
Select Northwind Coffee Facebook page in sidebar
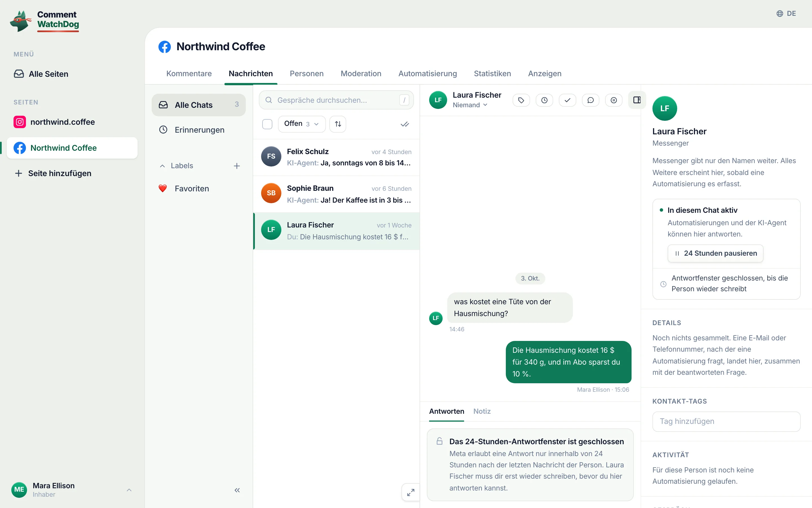coord(72,148)
